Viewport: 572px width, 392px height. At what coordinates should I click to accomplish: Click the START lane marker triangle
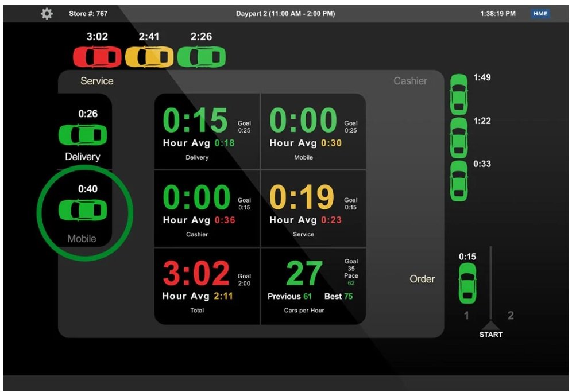tap(490, 325)
